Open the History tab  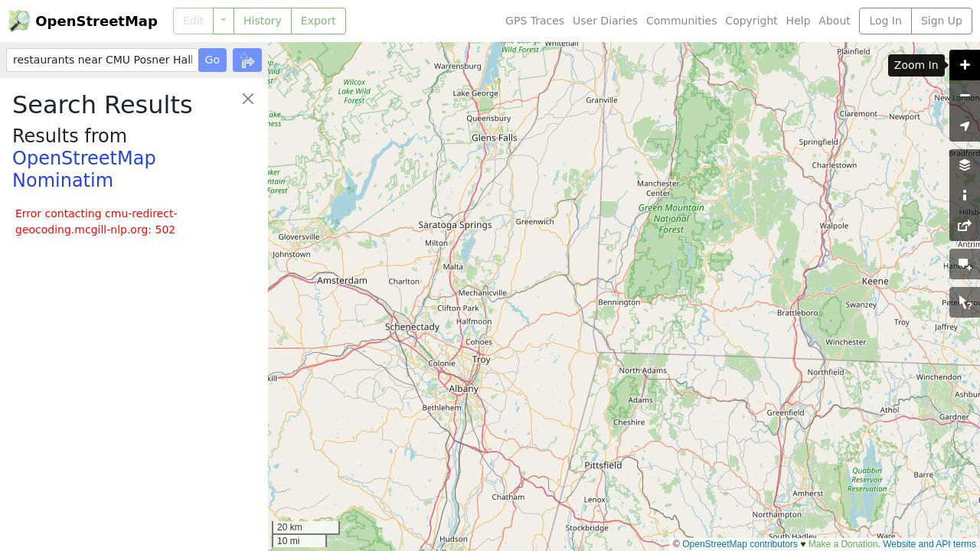[x=262, y=21]
